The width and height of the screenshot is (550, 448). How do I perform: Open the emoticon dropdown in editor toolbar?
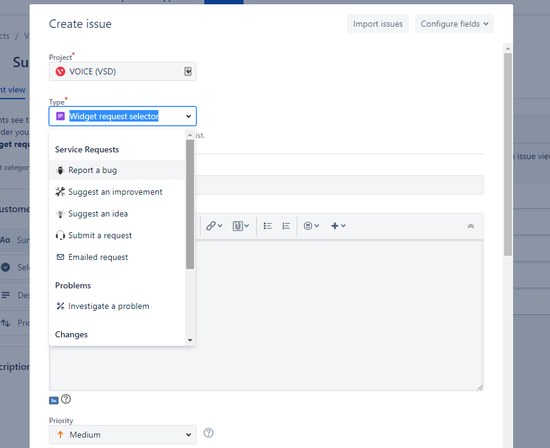(x=311, y=226)
